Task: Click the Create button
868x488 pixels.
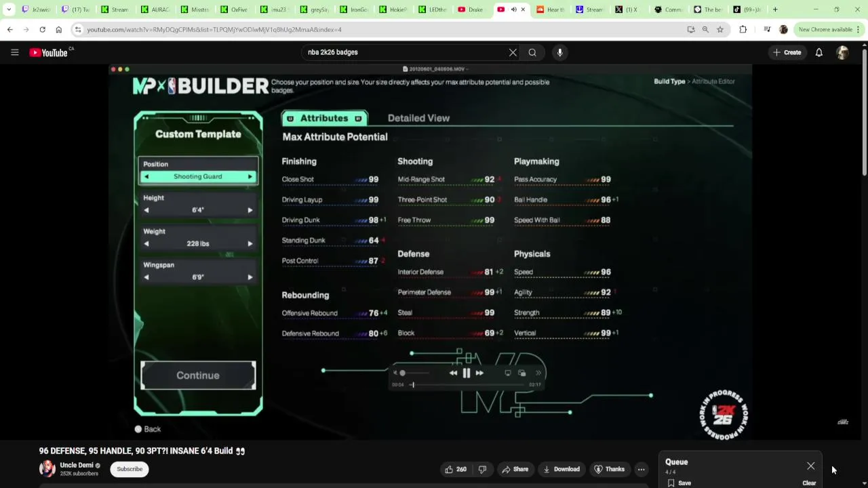Action: [787, 52]
